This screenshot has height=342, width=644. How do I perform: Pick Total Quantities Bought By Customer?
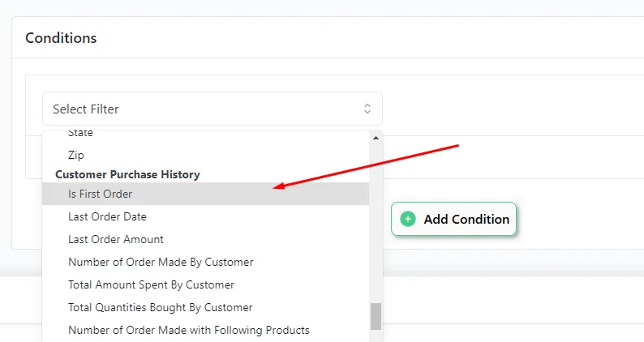pyautogui.click(x=161, y=307)
